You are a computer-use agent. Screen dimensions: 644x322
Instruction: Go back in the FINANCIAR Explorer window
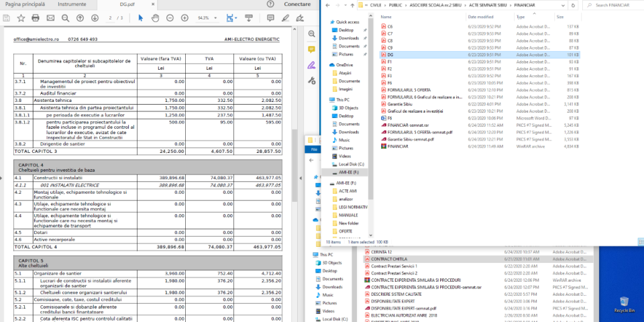[x=327, y=5]
